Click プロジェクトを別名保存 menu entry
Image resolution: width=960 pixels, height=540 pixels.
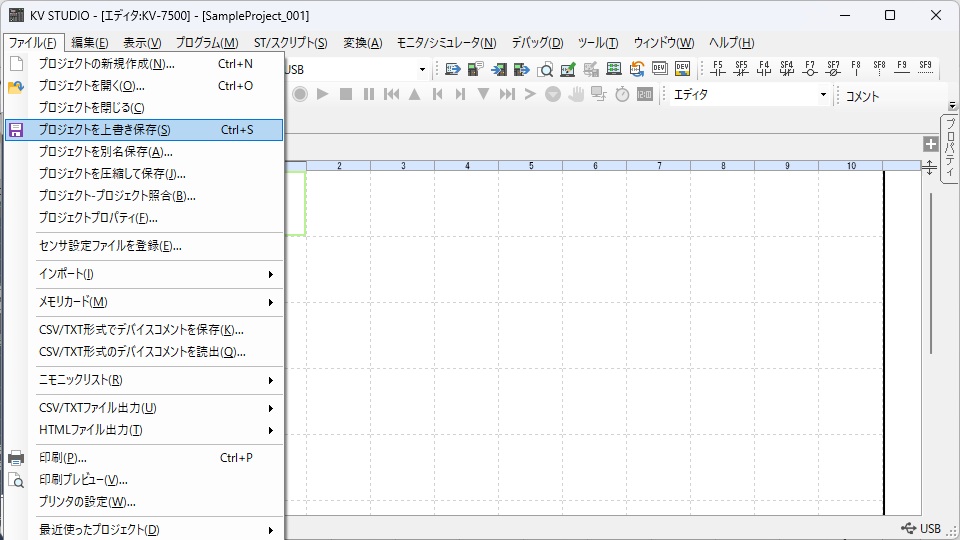(x=105, y=152)
